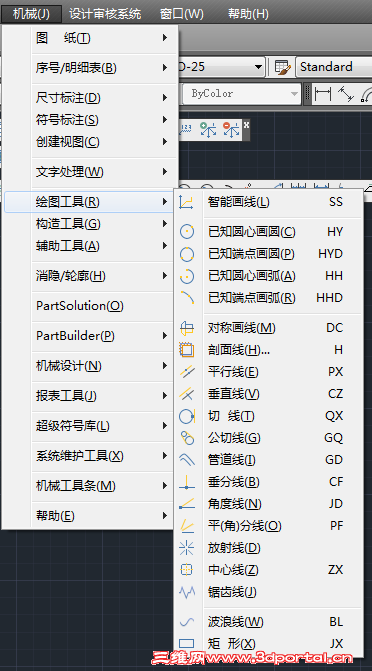The height and width of the screenshot is (671, 372).
Task: Click the 已知端点画圆 circle icon
Action: pyautogui.click(x=187, y=254)
